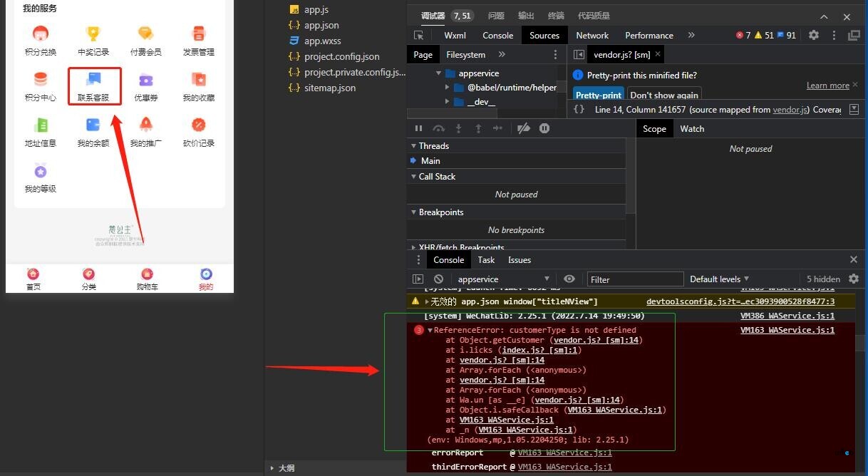Switch to the 分类 category tab
The height and width of the screenshot is (476, 868).
click(x=88, y=279)
